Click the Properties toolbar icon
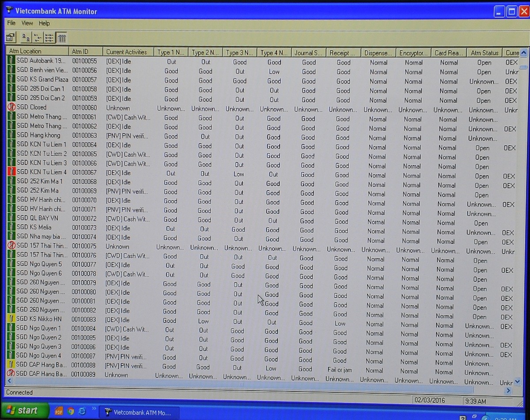Viewport: 530px width, 420px height. (10, 38)
